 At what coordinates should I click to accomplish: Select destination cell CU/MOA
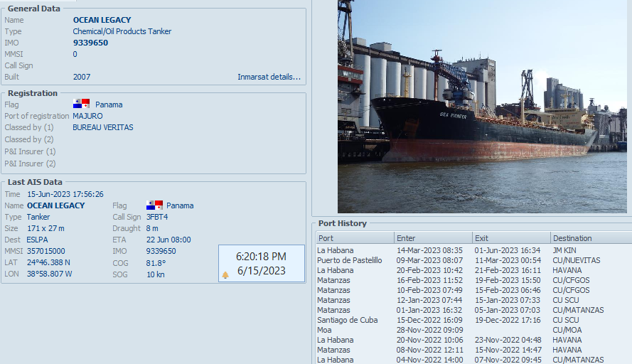567,330
